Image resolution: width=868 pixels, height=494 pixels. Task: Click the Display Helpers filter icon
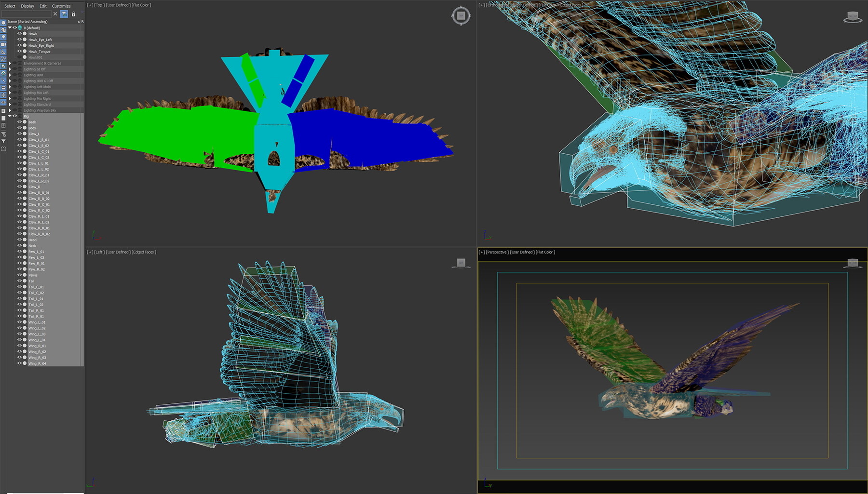click(x=3, y=51)
